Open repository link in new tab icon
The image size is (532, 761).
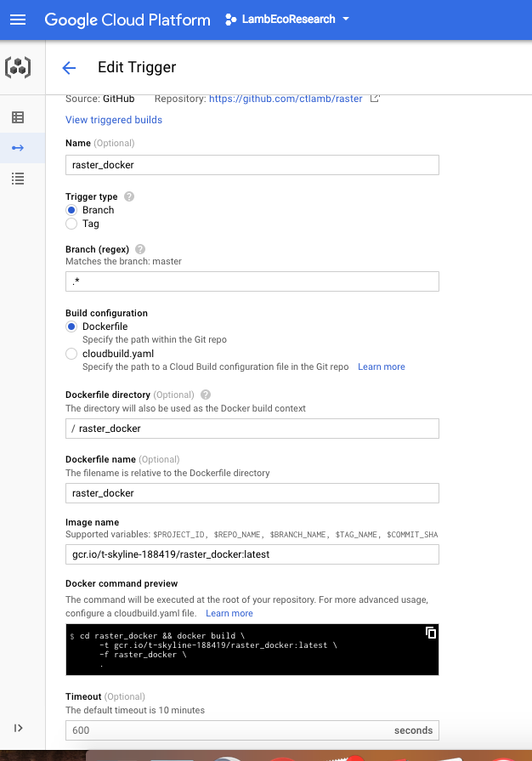tap(372, 98)
